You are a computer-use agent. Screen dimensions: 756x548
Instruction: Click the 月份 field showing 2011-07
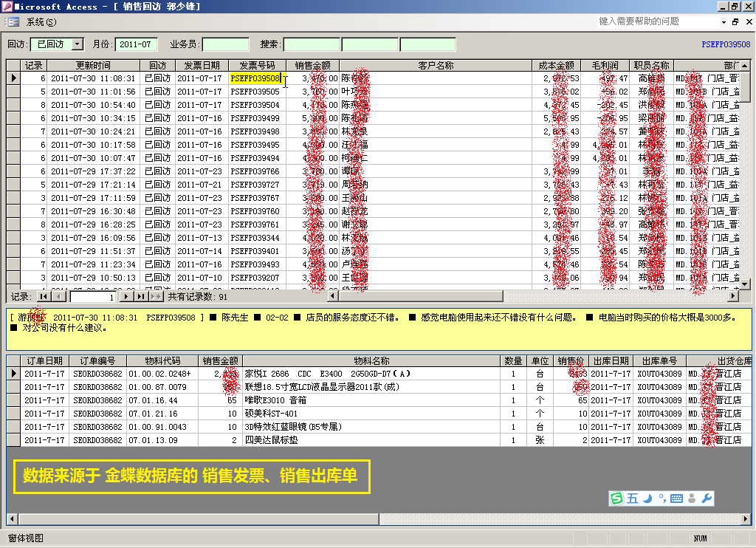click(137, 44)
